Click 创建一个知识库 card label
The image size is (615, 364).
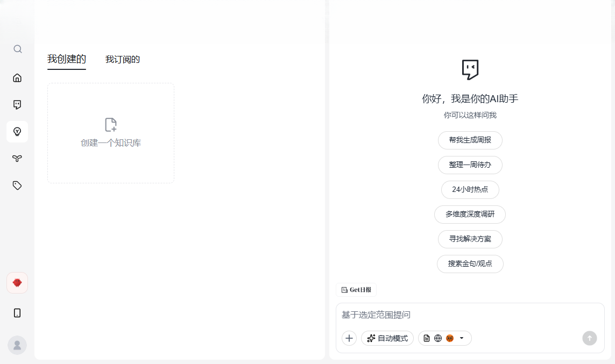click(x=111, y=143)
